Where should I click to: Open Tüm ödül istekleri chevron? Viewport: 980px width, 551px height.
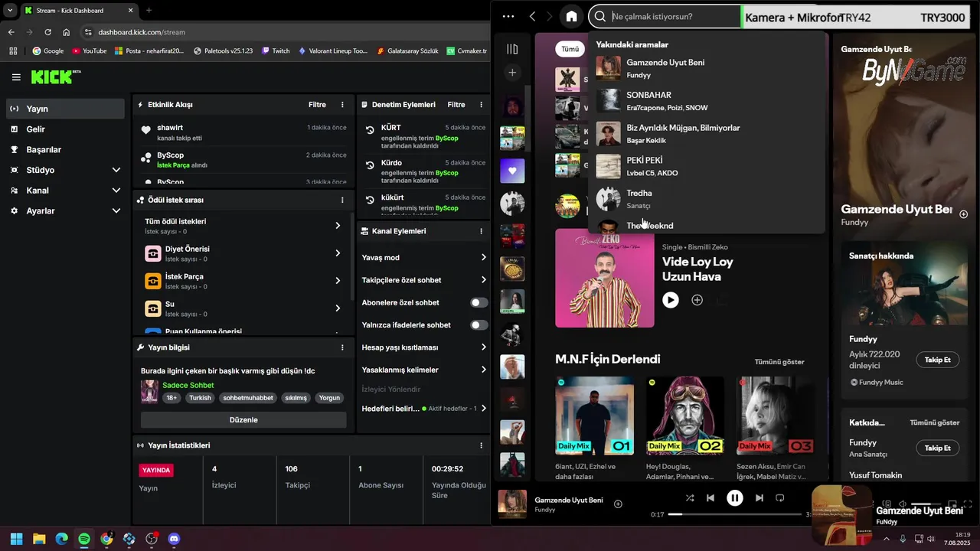click(338, 226)
